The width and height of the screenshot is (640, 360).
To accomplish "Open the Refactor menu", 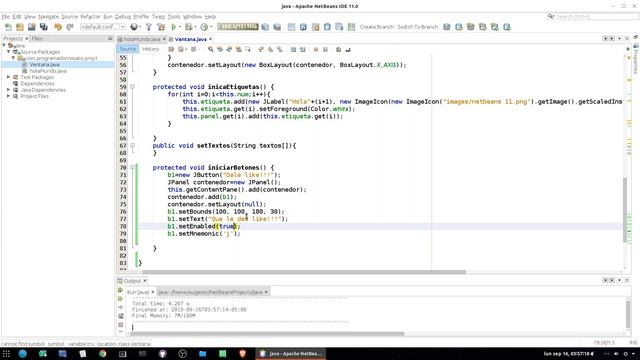I will pyautogui.click(x=90, y=17).
